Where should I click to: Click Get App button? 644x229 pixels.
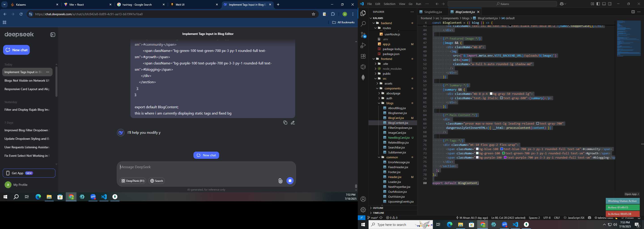pyautogui.click(x=29, y=173)
